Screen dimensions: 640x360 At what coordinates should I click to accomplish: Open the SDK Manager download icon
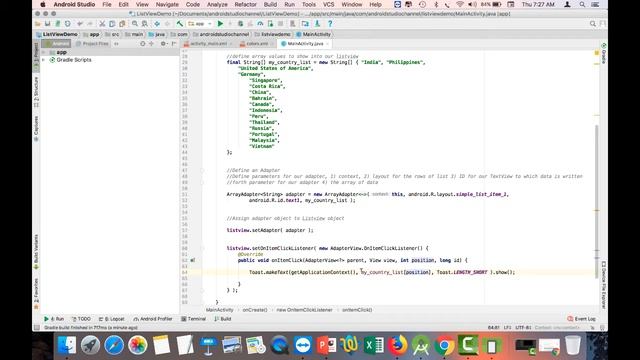pyautogui.click(x=317, y=24)
